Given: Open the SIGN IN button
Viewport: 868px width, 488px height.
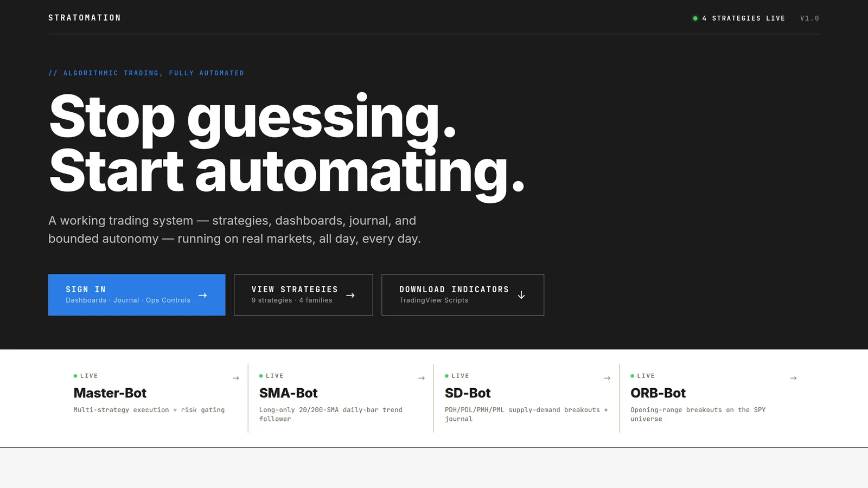Looking at the screenshot, I should click(x=137, y=295).
